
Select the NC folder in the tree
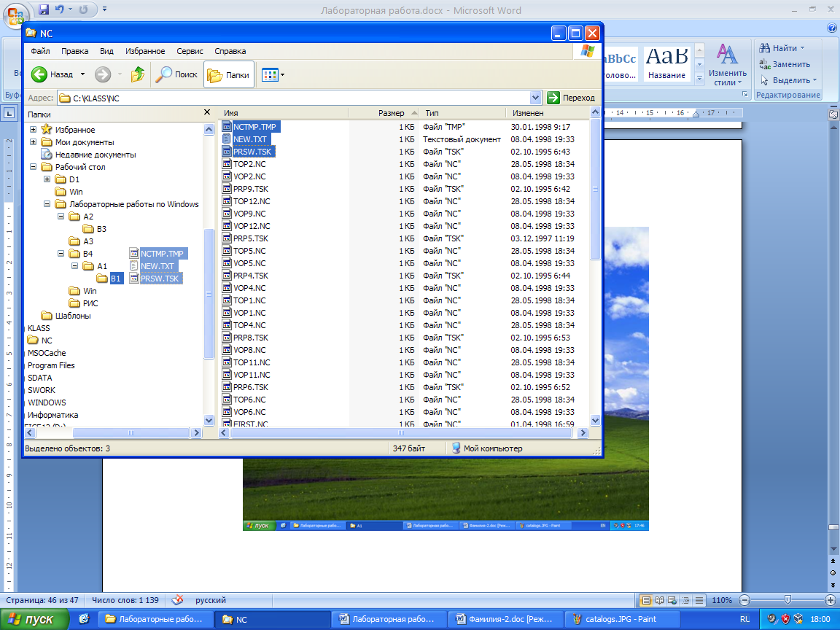tap(40, 341)
